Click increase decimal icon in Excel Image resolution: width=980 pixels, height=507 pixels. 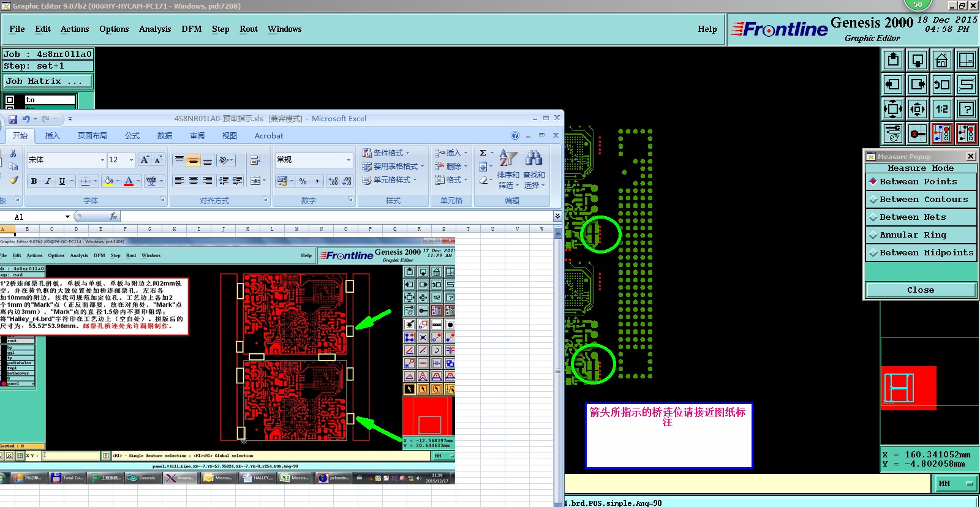point(333,181)
